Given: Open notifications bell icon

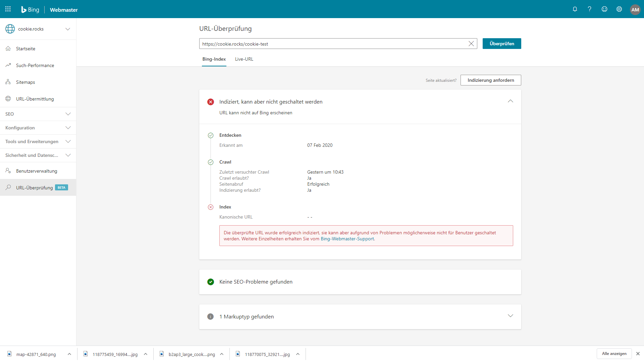Looking at the screenshot, I should (575, 9).
